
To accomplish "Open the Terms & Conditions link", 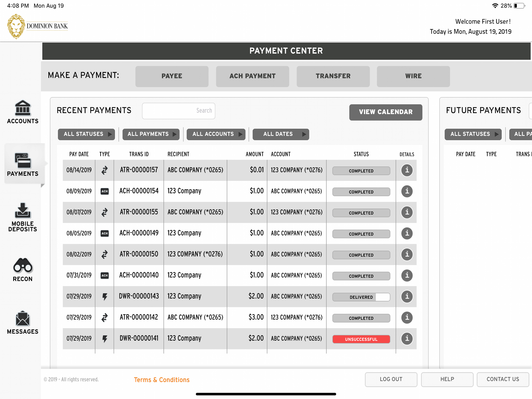I will (x=162, y=380).
